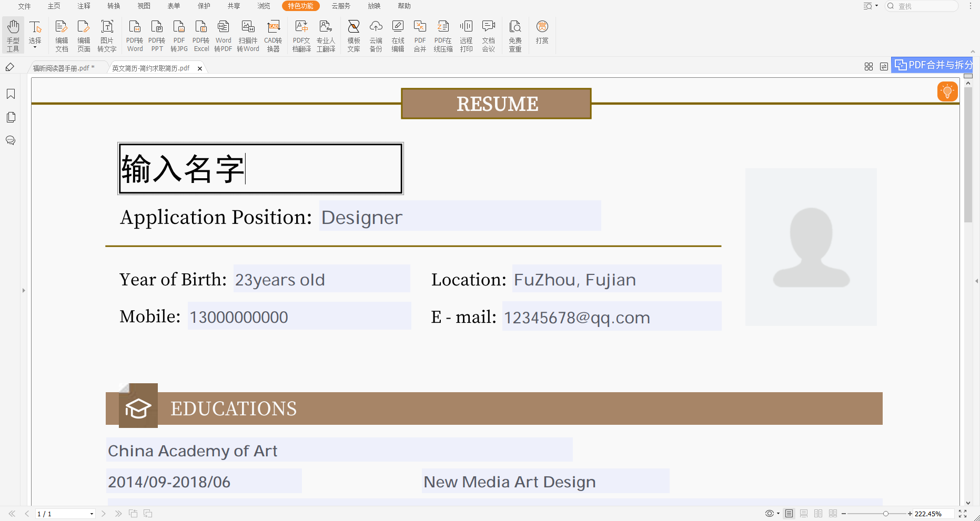Open the bookmark panel in left sidebar
Screen dimensions: 980x521
point(11,94)
